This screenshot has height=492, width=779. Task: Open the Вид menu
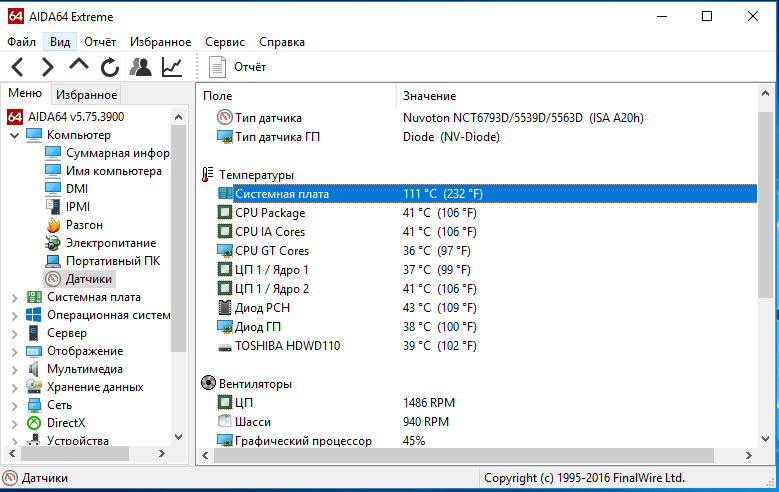pyautogui.click(x=60, y=42)
